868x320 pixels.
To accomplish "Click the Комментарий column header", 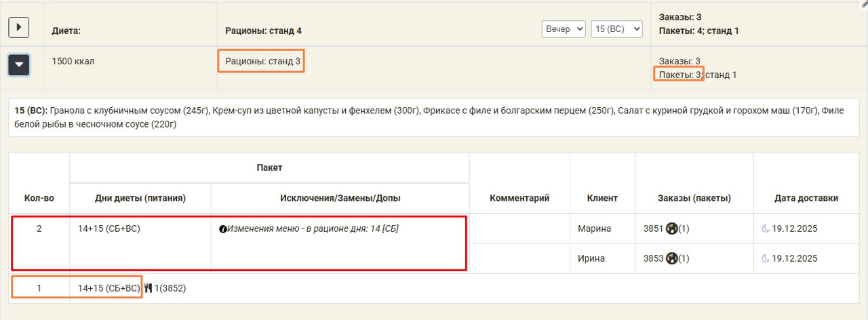I will pos(519,198).
